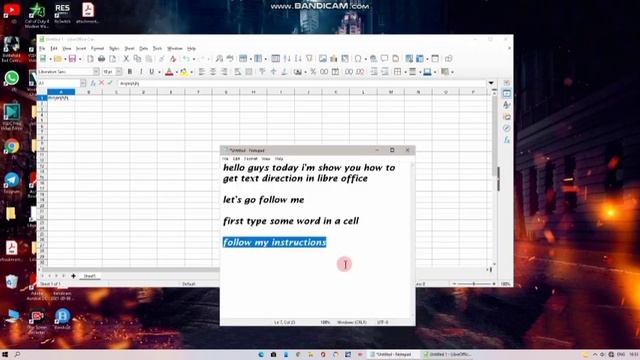Viewport: 640px width, 360px height.
Task: Open the Save icon dropdown arrow
Action: (x=80, y=59)
